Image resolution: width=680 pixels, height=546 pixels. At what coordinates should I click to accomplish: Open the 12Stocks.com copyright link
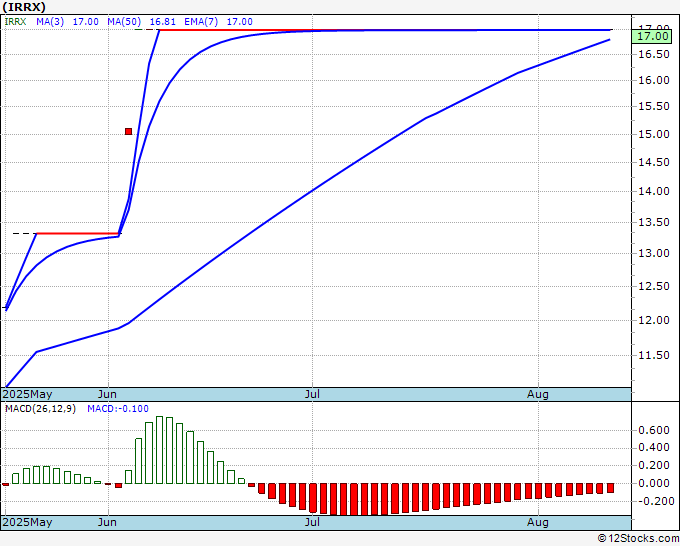[638, 538]
